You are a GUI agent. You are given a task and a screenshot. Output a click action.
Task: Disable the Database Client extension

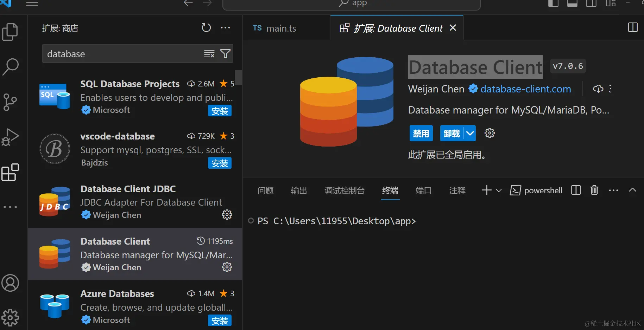pos(421,133)
